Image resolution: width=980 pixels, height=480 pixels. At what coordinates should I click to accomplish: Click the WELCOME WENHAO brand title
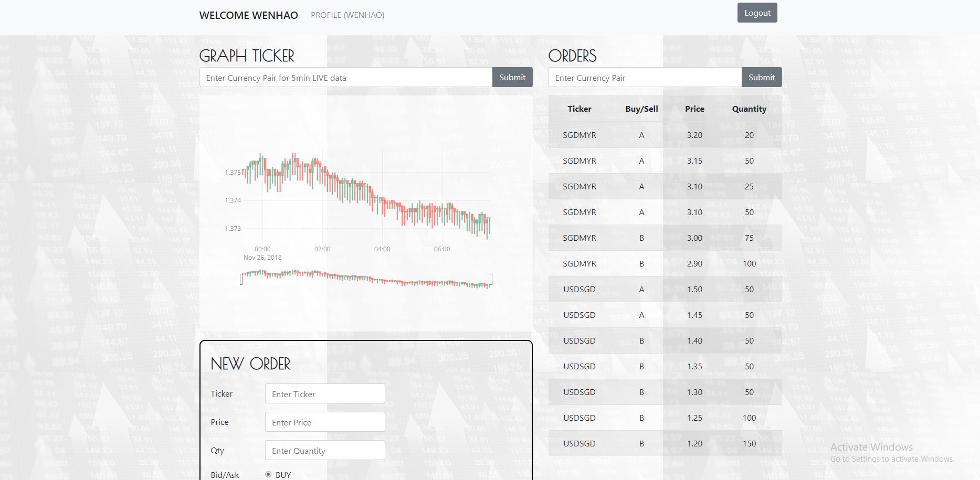pyautogui.click(x=249, y=15)
